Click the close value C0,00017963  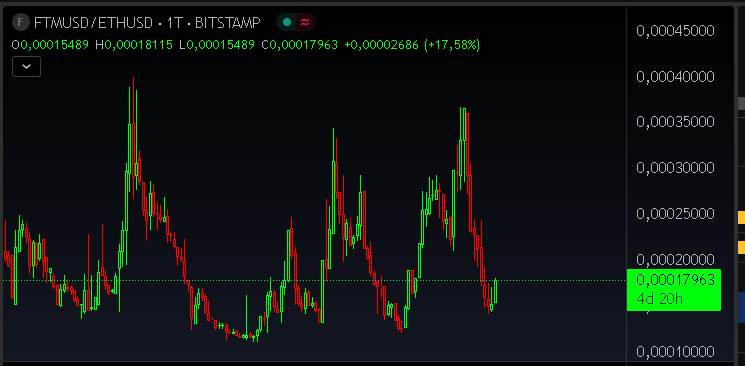coord(300,45)
